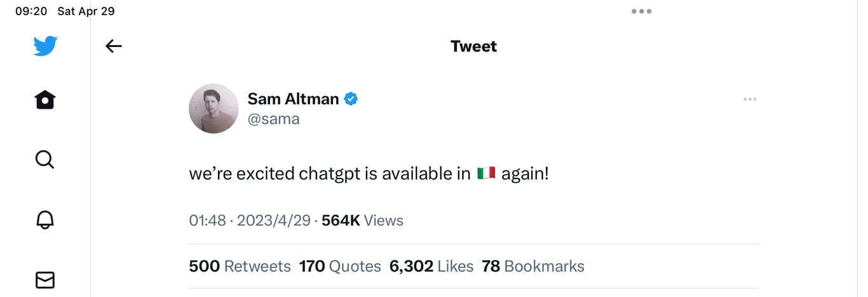Open the Notifications bell

(45, 219)
